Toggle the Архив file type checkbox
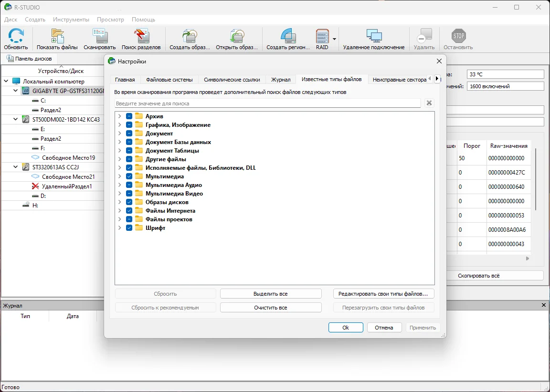The width and height of the screenshot is (550, 392). pyautogui.click(x=129, y=116)
